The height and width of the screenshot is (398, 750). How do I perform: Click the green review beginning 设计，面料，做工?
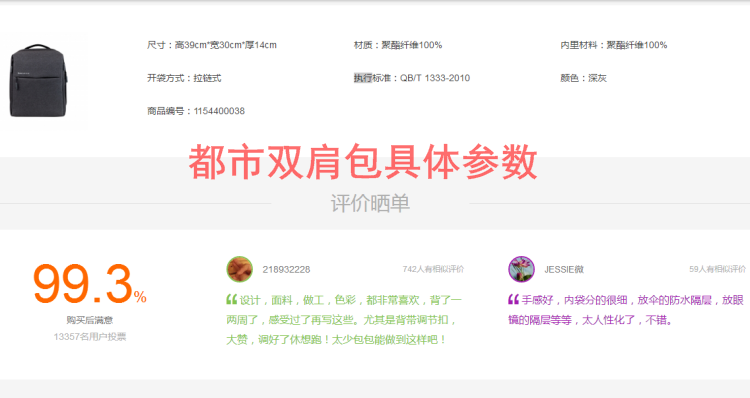[344, 320]
